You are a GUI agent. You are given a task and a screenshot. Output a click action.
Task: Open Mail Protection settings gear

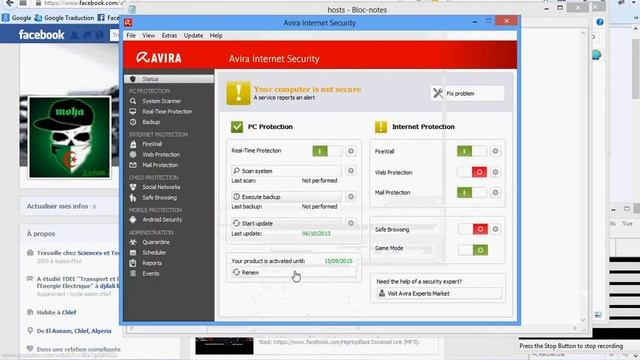(x=495, y=192)
